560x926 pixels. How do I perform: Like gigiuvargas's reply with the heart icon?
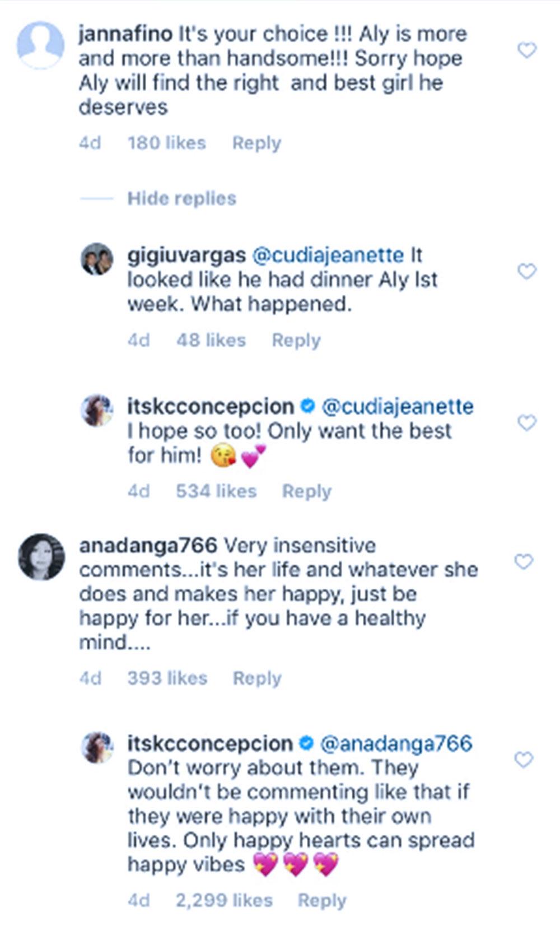527,272
